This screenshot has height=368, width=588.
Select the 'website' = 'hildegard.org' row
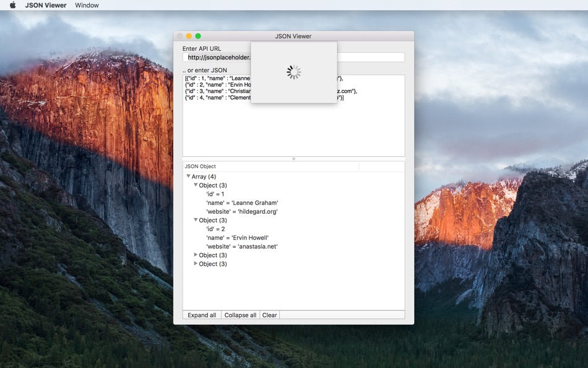[293, 211]
